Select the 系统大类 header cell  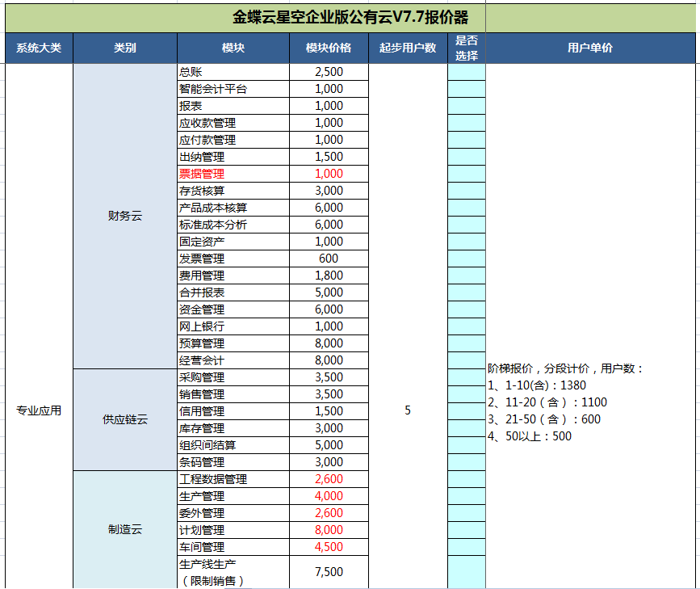click(x=39, y=48)
